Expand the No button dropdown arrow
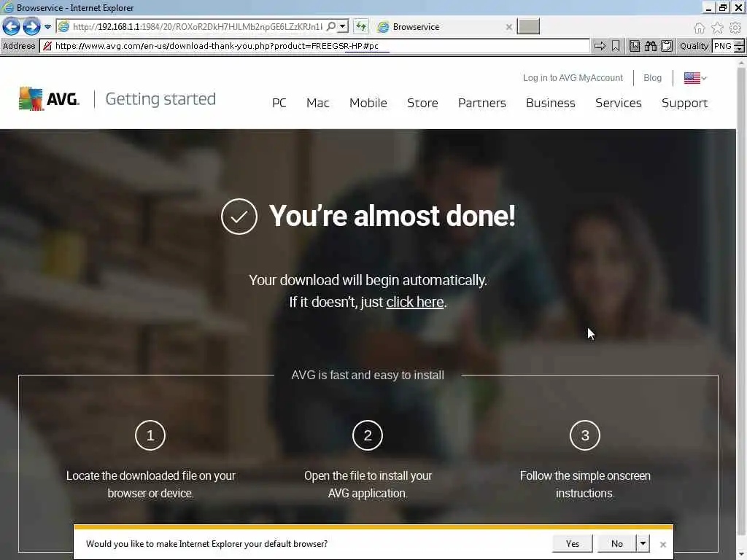Screen dimensions: 747x560 [x=643, y=543]
